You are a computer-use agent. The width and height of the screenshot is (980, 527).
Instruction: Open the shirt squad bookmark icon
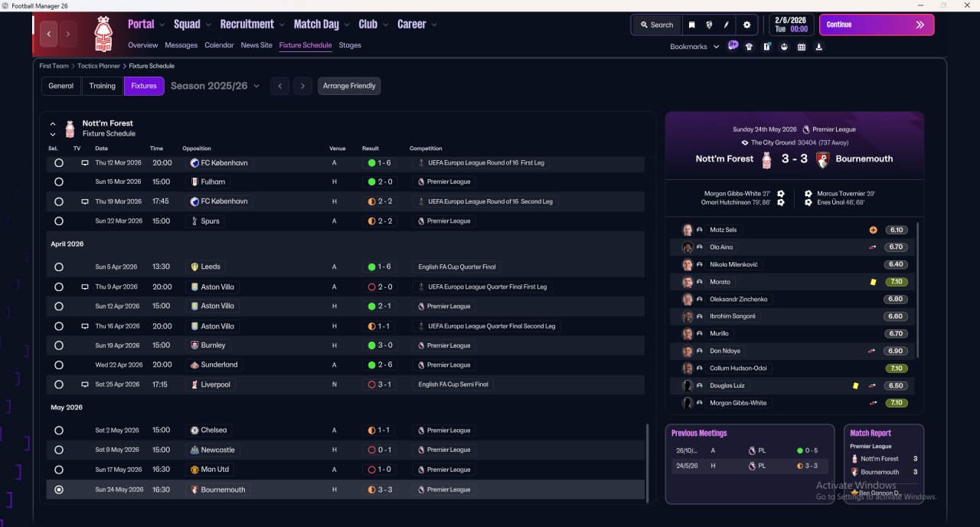point(749,47)
